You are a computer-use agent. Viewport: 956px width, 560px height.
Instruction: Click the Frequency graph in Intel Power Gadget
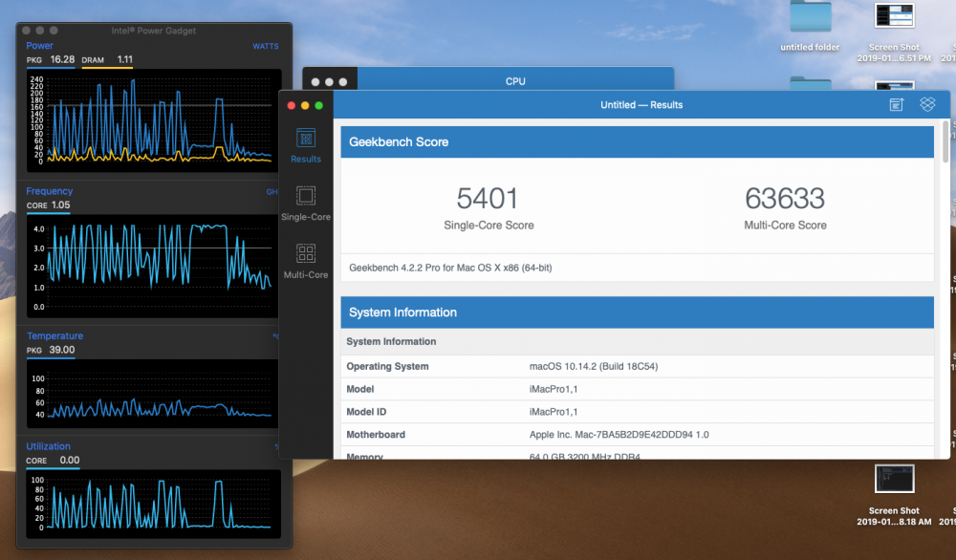tap(152, 266)
